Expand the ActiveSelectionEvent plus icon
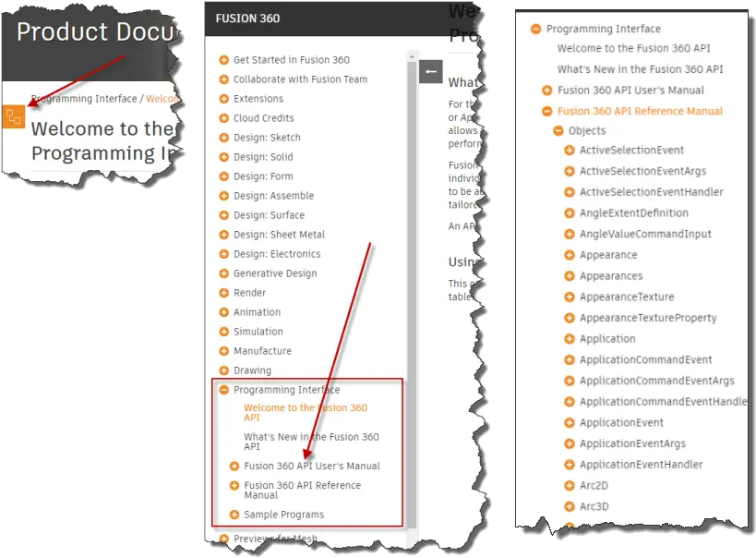Image resolution: width=756 pixels, height=558 pixels. pyautogui.click(x=570, y=151)
